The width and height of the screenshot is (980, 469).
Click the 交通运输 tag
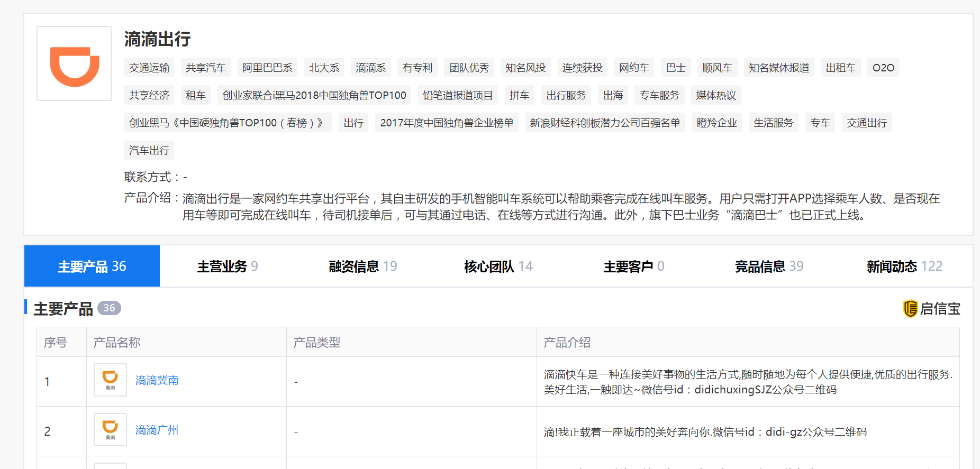tap(149, 68)
